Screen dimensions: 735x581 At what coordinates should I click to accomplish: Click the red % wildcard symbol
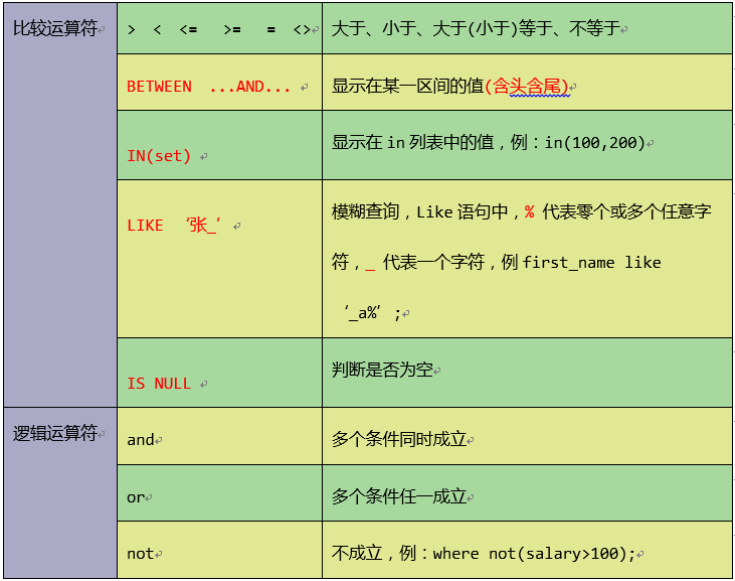point(529,212)
